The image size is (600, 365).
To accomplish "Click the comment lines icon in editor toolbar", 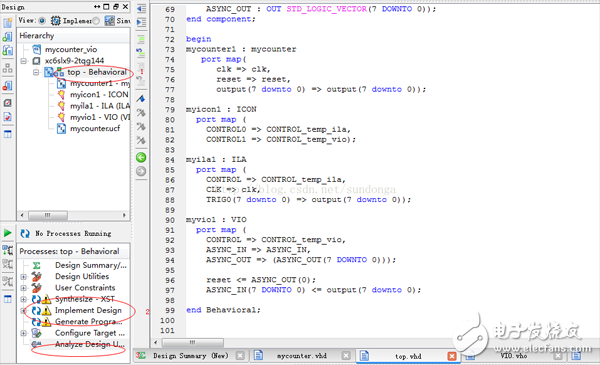I will [x=141, y=39].
